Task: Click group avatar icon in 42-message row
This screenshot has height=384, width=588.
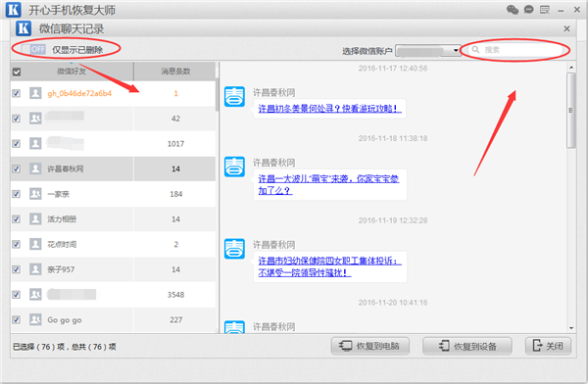Action: tap(35, 119)
